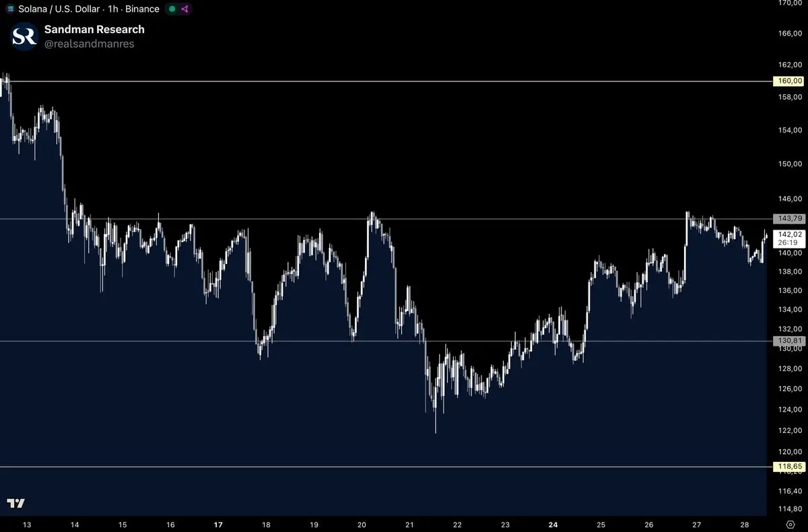Click date 21 on time axis
The image size is (808, 532).
coord(409,525)
